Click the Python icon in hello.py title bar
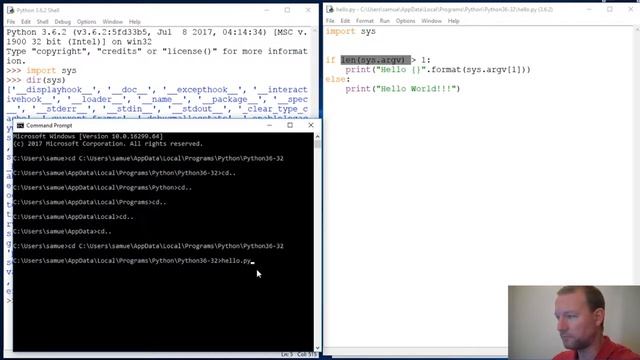640x360 pixels. 330,9
